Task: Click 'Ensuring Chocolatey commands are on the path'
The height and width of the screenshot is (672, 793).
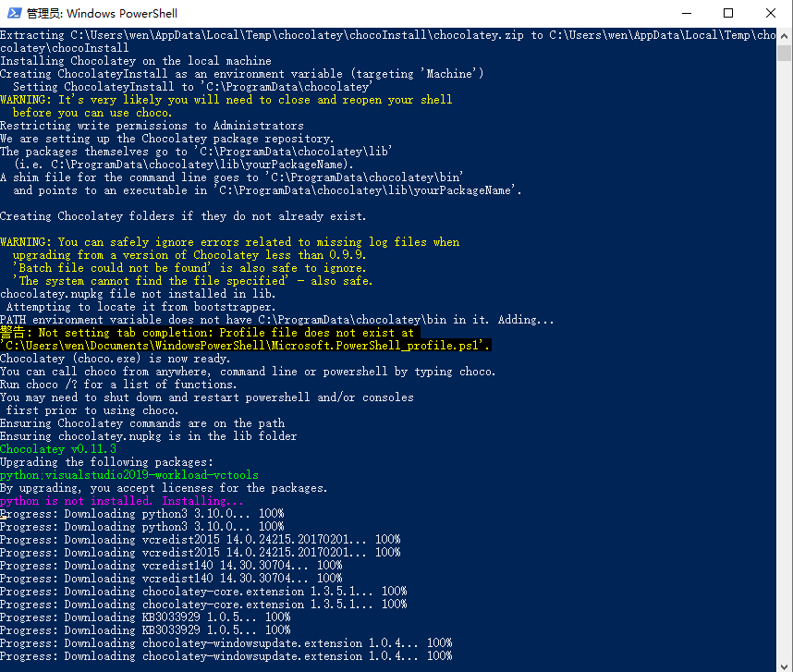Action: (x=142, y=423)
